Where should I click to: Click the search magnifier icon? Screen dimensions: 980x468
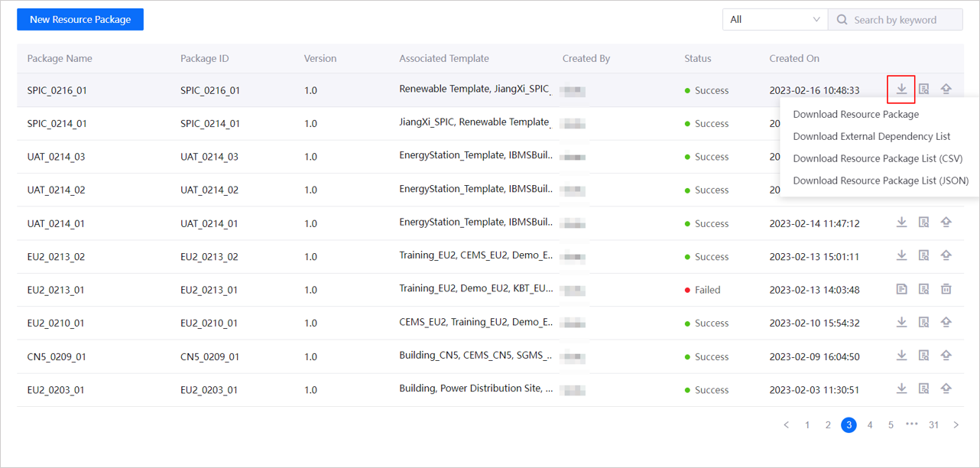coord(842,20)
